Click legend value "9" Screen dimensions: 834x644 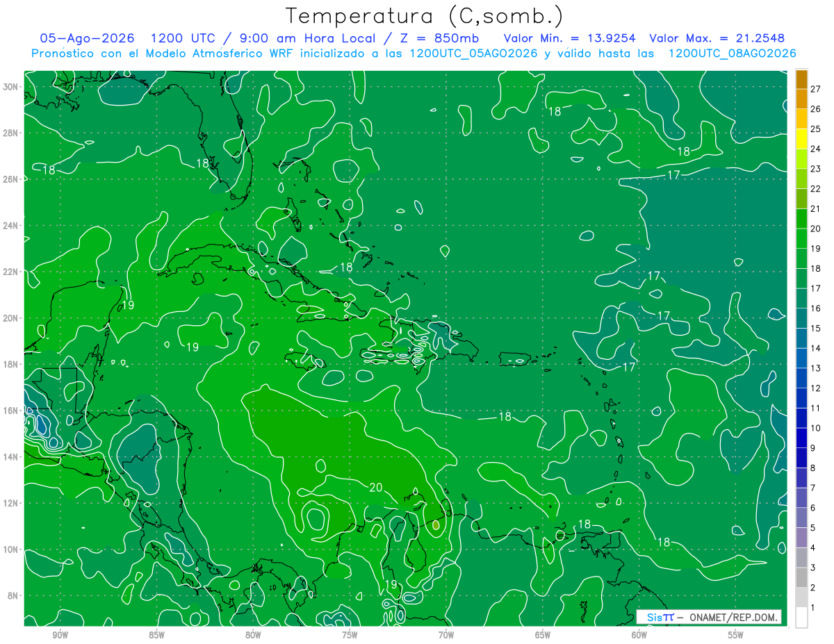coord(813,448)
